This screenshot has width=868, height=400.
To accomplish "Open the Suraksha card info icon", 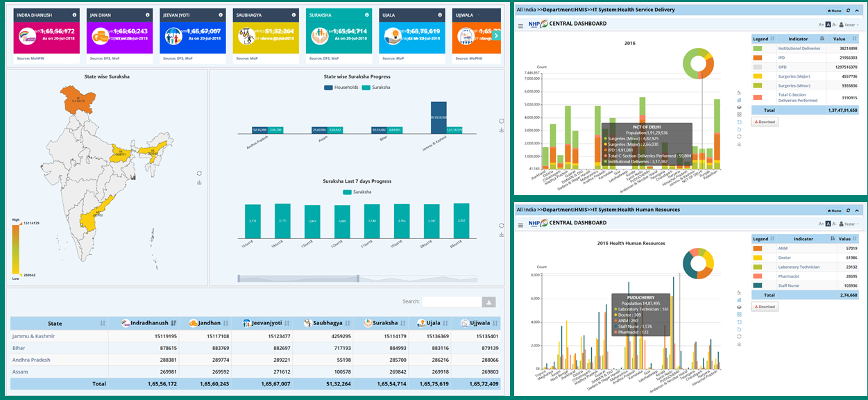I will 366,15.
